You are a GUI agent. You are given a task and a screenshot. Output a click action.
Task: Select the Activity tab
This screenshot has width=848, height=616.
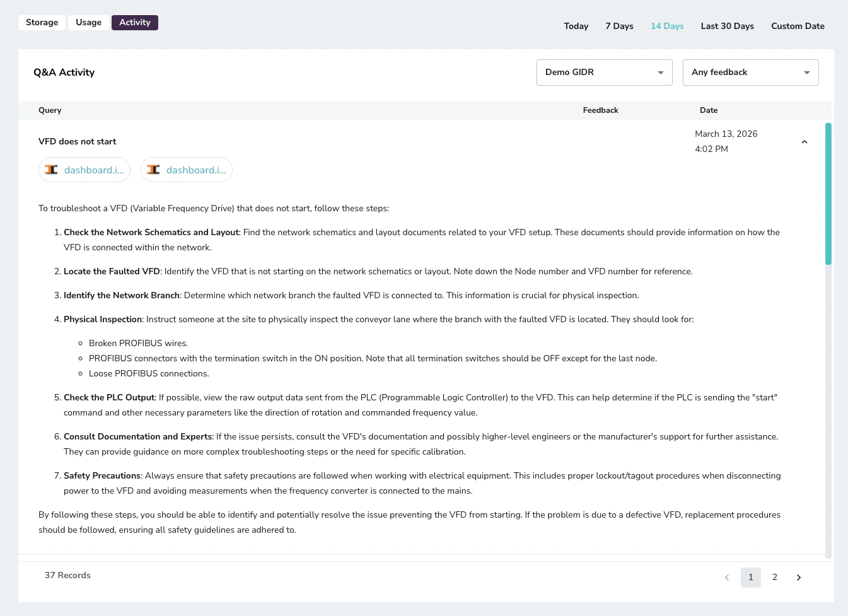135,23
